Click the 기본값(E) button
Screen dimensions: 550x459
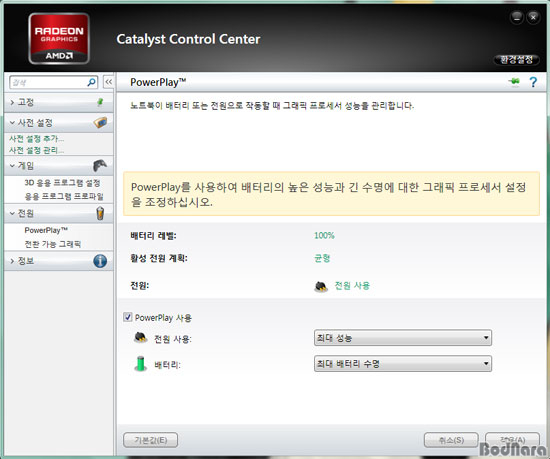150,440
